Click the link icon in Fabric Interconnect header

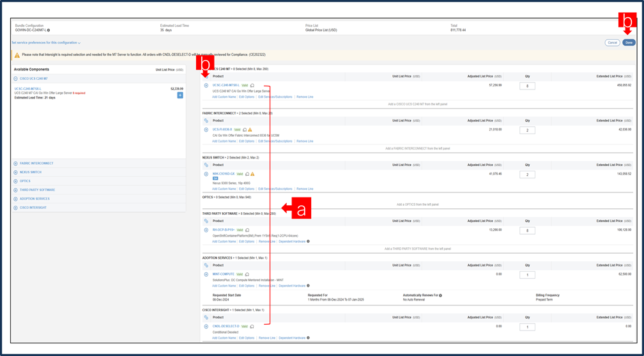pos(206,121)
